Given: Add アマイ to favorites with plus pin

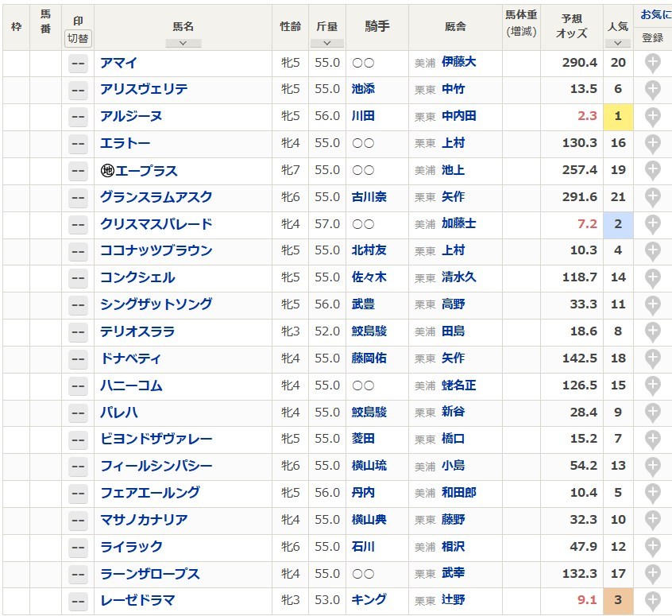Looking at the screenshot, I should (x=652, y=64).
